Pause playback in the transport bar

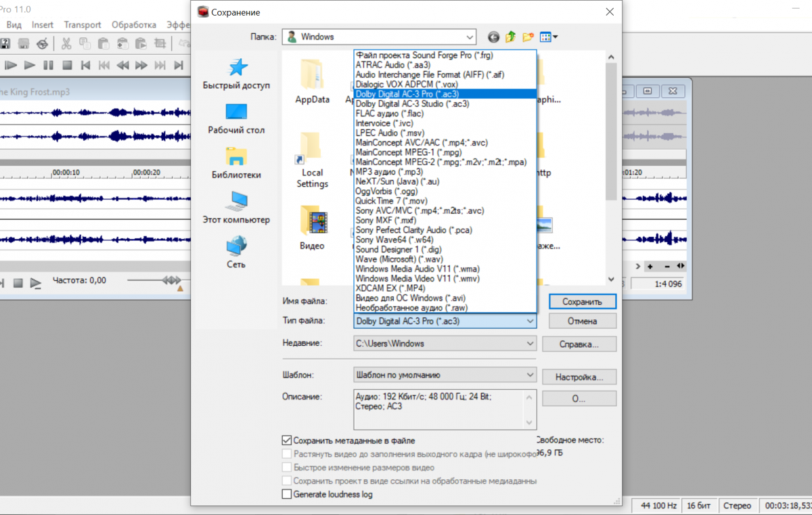tap(48, 66)
